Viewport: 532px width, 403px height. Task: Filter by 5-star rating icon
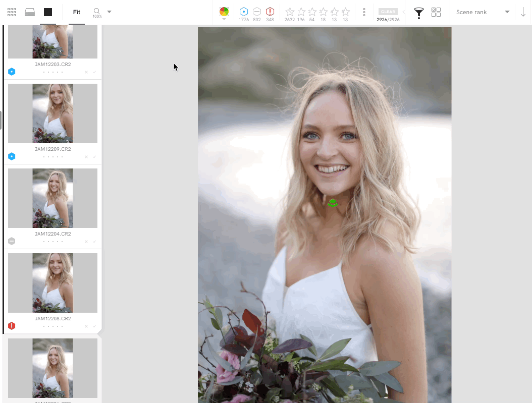[x=345, y=12]
